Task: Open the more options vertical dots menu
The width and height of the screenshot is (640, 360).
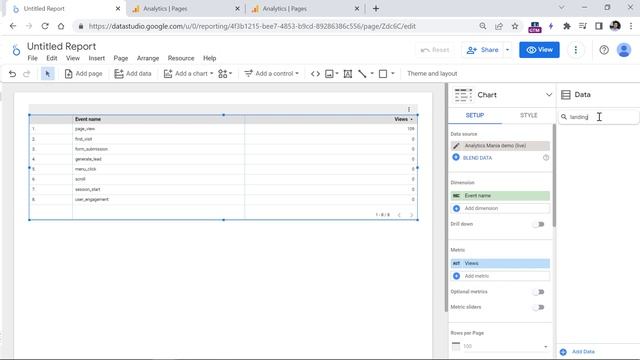Action: click(x=576, y=50)
